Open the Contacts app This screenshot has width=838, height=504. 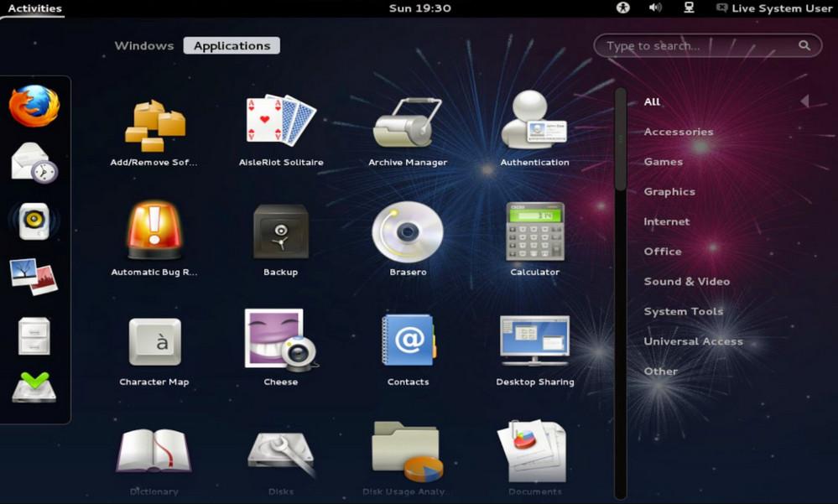[x=408, y=342]
